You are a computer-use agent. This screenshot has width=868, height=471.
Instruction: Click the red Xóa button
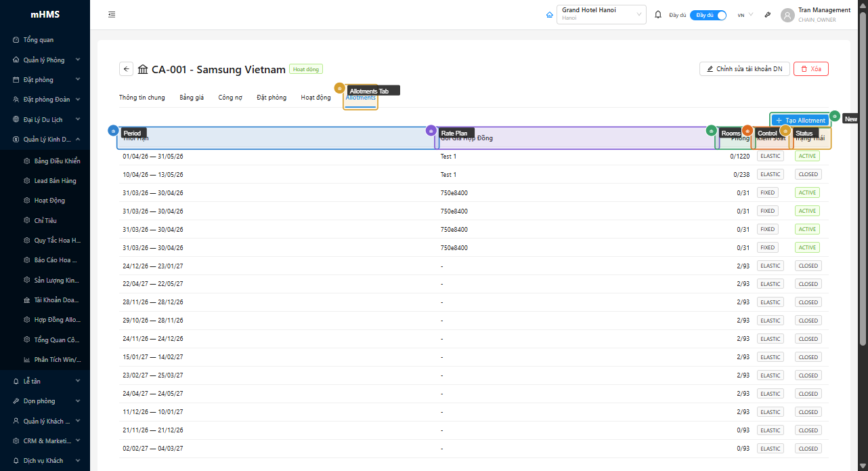click(x=810, y=69)
